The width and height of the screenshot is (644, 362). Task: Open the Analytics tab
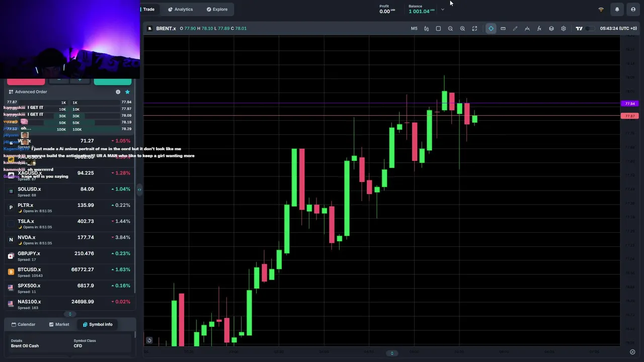point(180,9)
